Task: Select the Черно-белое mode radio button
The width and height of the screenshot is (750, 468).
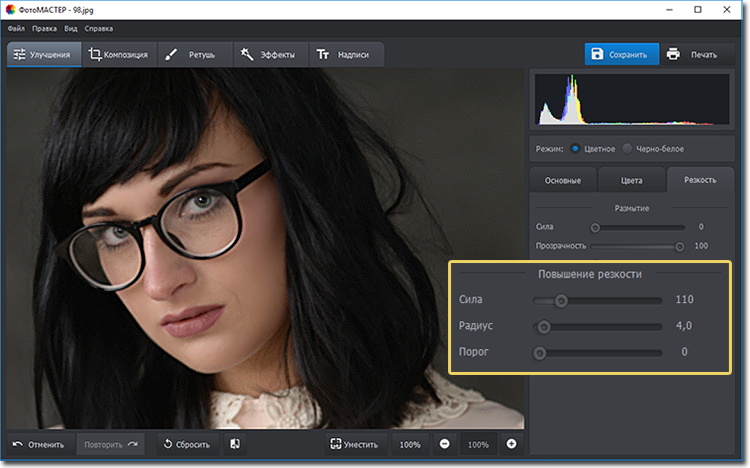Action: [627, 148]
